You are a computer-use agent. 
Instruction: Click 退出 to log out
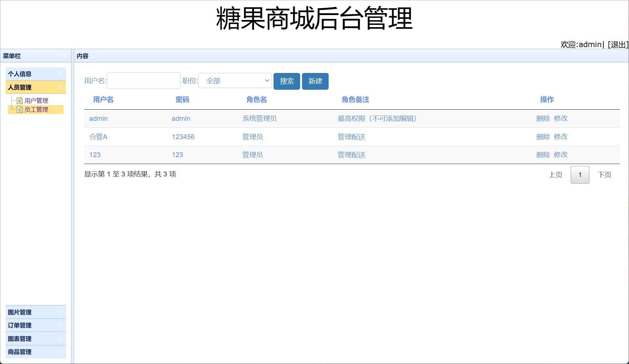[617, 44]
